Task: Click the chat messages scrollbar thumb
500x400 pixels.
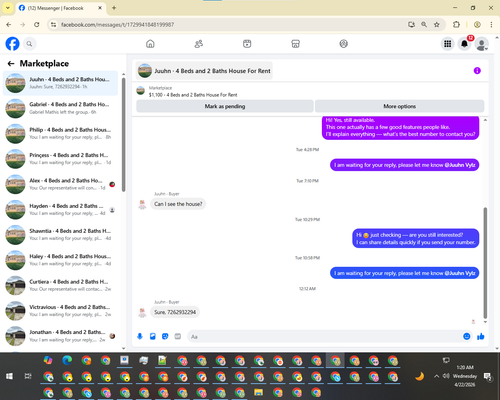Action: (x=485, y=263)
